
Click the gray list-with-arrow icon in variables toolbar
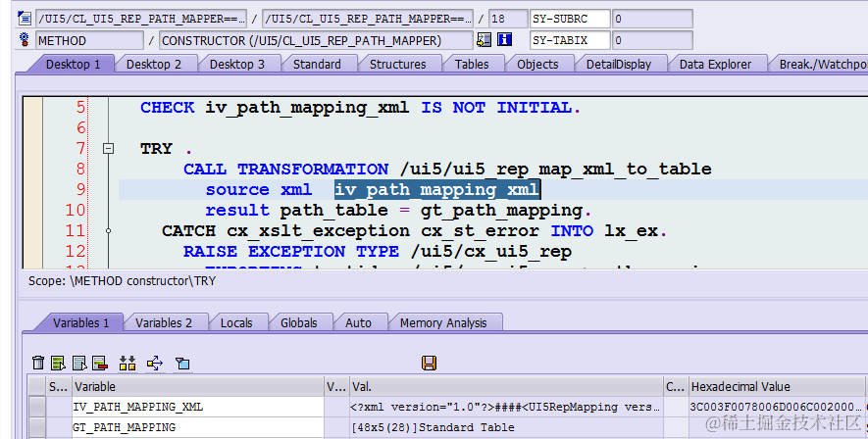click(79, 363)
